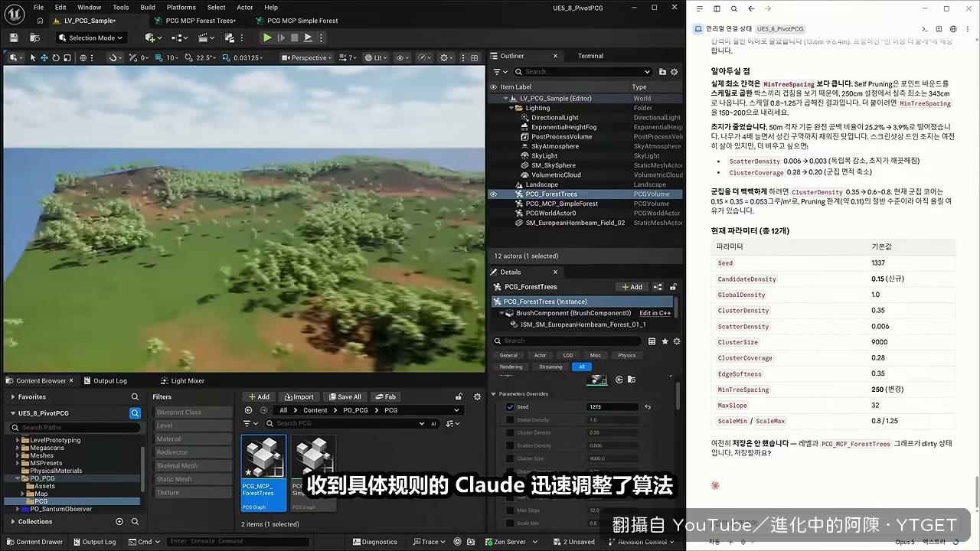Click the Content Browser lock icon
Viewport: 980px width, 551px height.
459,396
